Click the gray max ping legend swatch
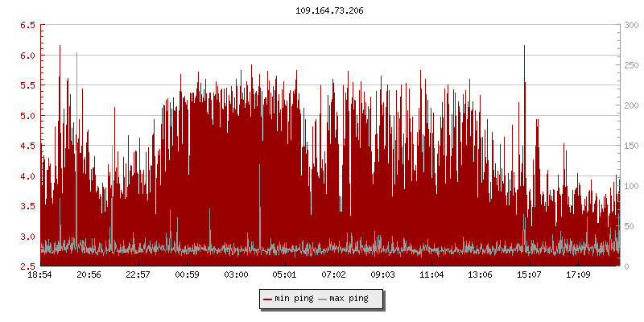This screenshot has height=322, width=644. click(x=323, y=299)
